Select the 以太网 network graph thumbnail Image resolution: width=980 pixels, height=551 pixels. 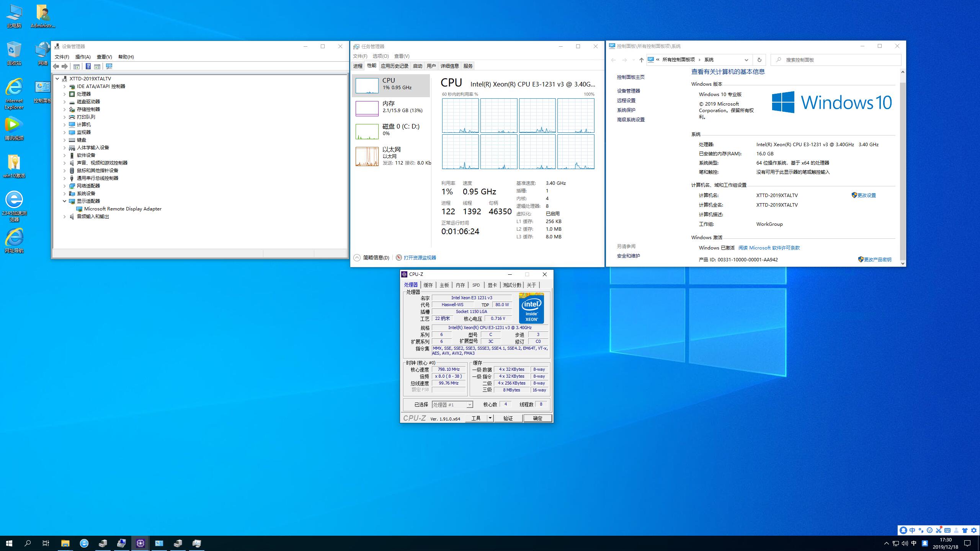tap(367, 156)
